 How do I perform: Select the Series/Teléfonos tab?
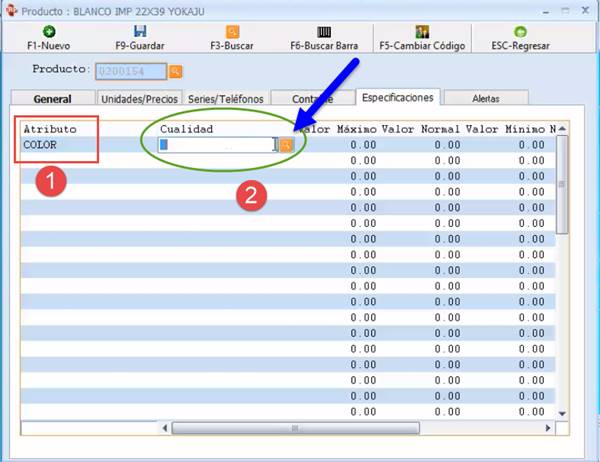tap(225, 99)
